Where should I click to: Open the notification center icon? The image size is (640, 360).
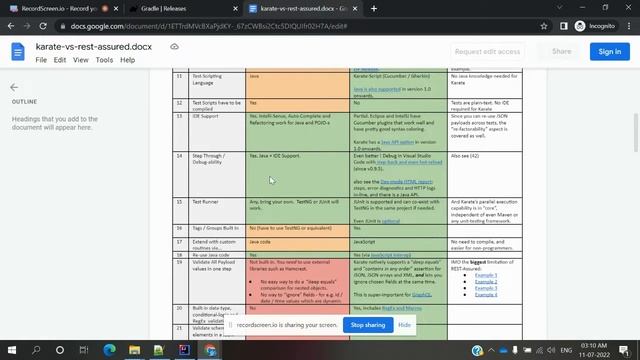tap(624, 350)
